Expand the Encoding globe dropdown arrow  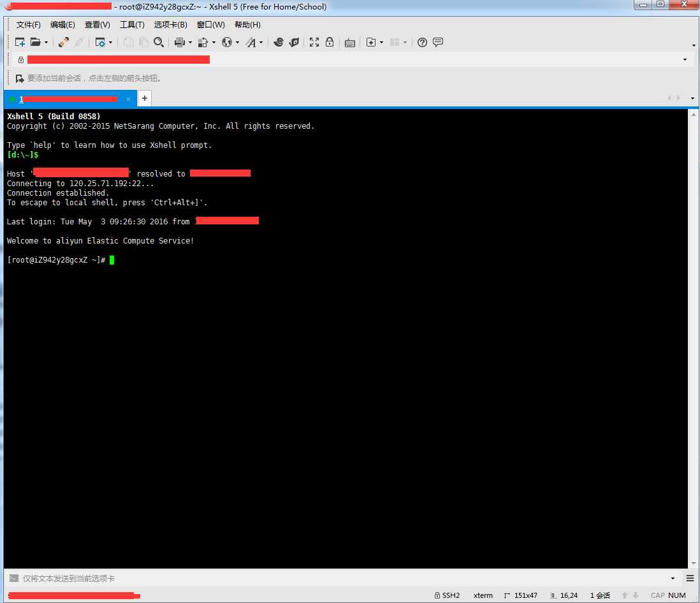(x=238, y=43)
